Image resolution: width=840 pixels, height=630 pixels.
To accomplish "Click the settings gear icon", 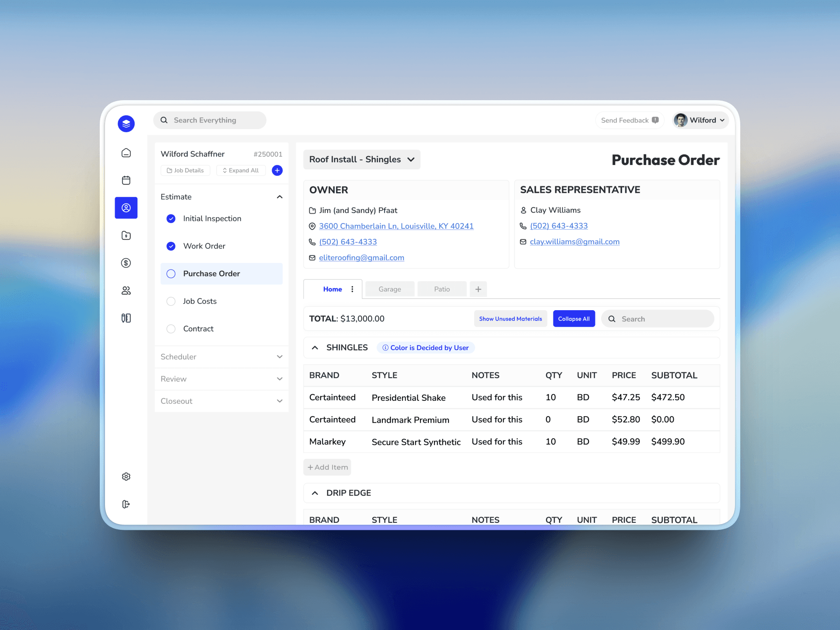I will pos(126,476).
